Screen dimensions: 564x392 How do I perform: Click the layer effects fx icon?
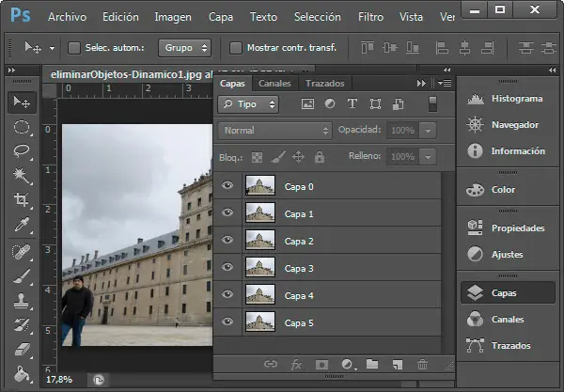tap(296, 364)
